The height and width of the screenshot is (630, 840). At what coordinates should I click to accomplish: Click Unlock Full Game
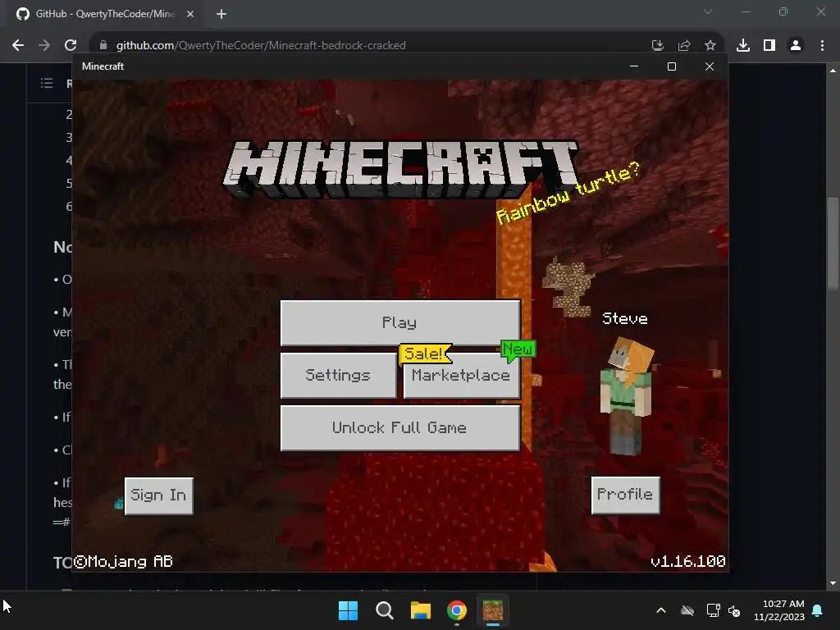click(400, 427)
